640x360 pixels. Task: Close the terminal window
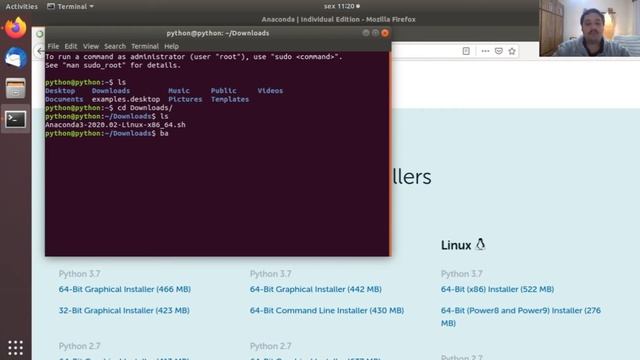[x=385, y=33]
